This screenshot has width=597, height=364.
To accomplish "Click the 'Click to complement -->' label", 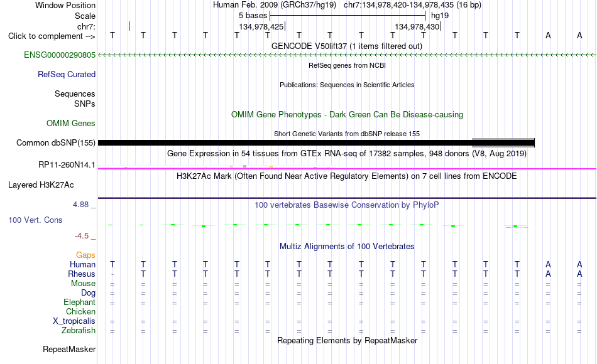I will point(52,36).
